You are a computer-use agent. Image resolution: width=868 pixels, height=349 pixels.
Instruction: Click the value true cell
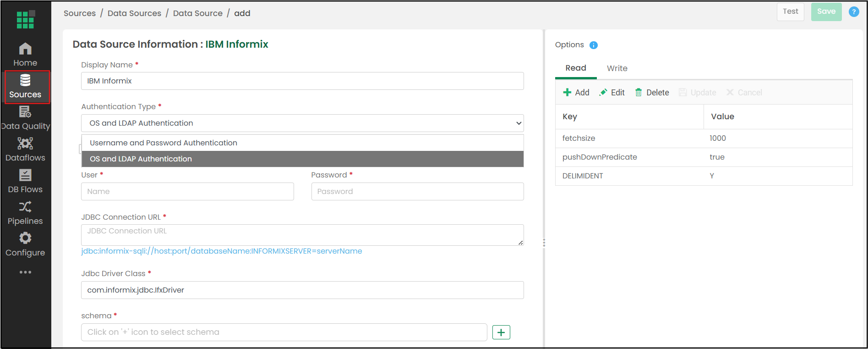778,157
